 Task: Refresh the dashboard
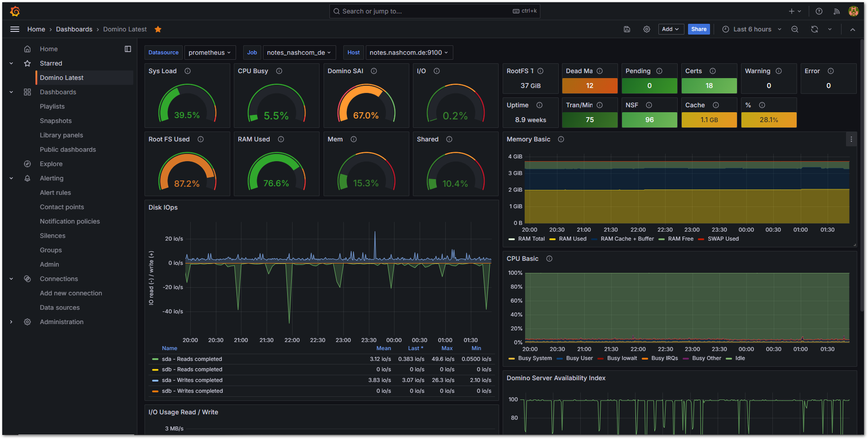815,29
